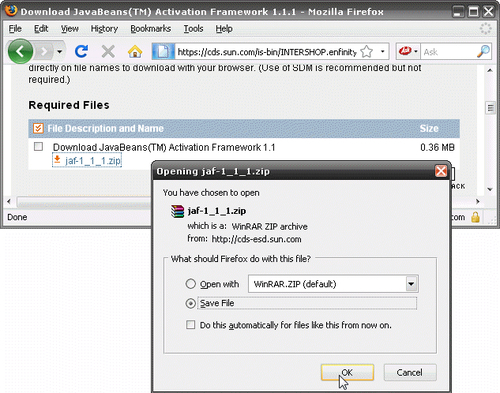This screenshot has width=500, height=393.
Task: Bookmark this page with the star icon
Action: (367, 52)
